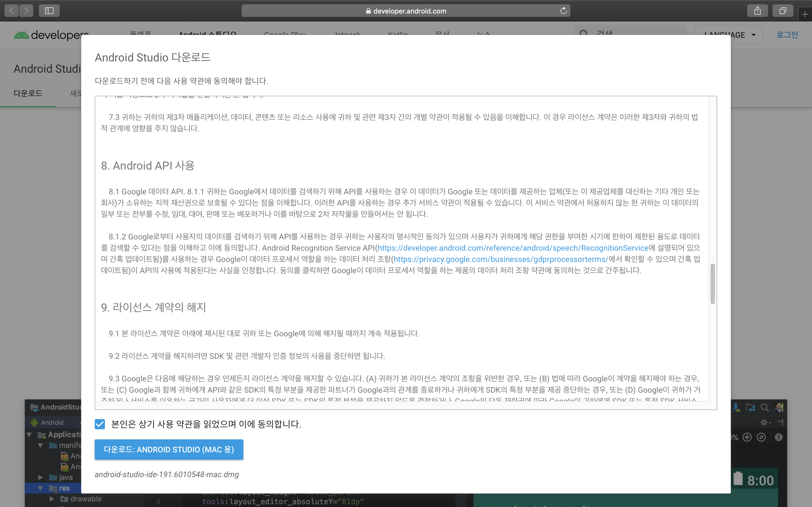Expand the drawable folder in tree
The image size is (812, 507).
tap(52, 499)
